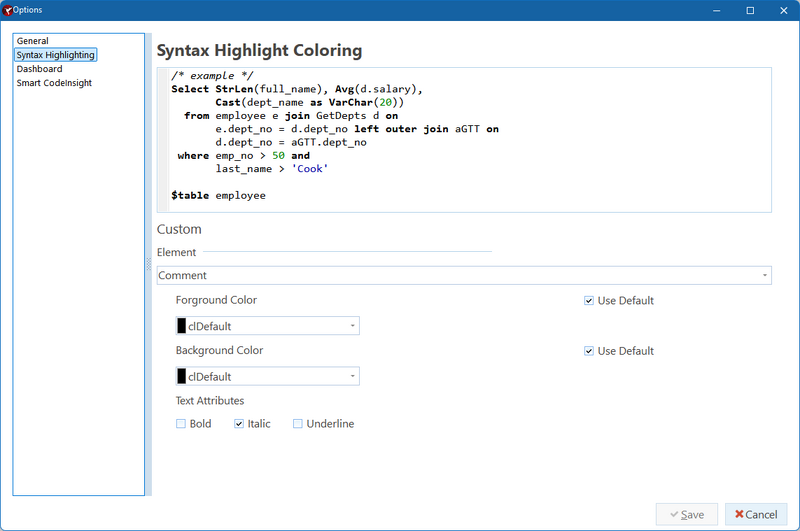Select General in the options list
Screen dimensions: 800x531
pyautogui.click(x=33, y=41)
